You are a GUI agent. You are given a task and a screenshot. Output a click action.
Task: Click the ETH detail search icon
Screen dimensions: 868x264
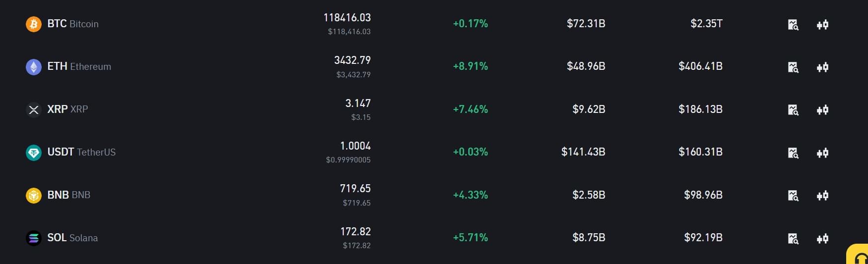click(x=793, y=67)
